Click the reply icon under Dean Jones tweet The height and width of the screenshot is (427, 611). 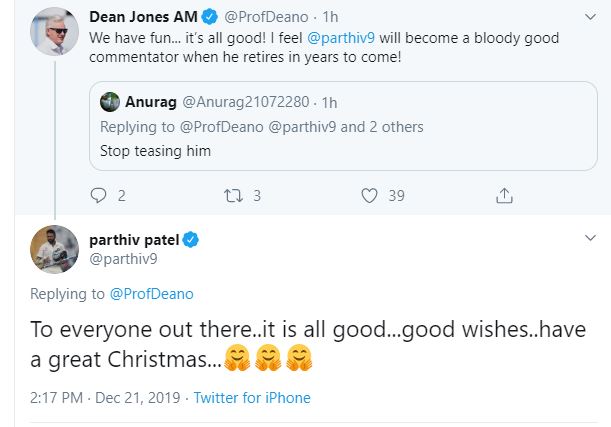pyautogui.click(x=98, y=195)
